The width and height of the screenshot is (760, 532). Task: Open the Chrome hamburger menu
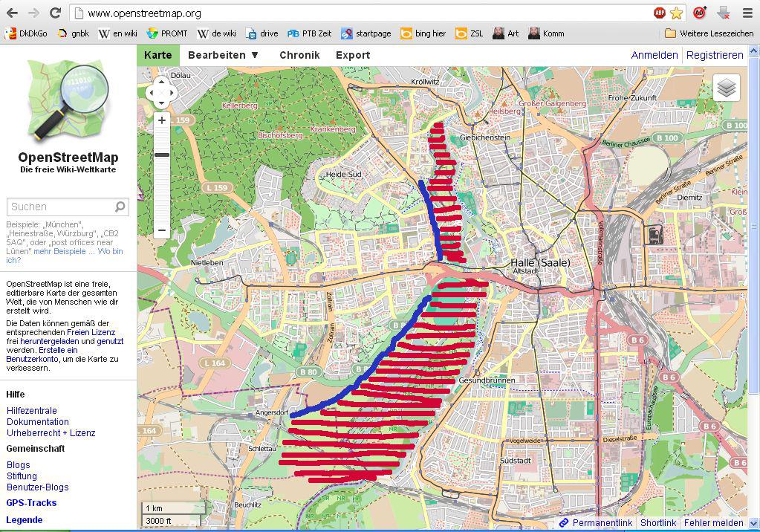tap(747, 13)
